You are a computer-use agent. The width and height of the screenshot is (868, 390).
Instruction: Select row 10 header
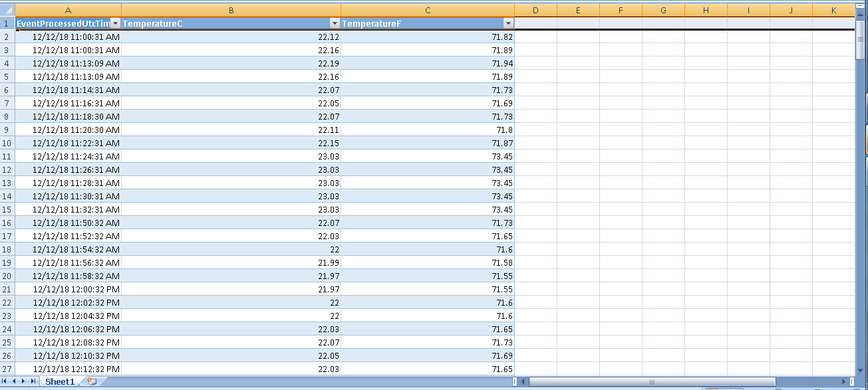pos(7,143)
